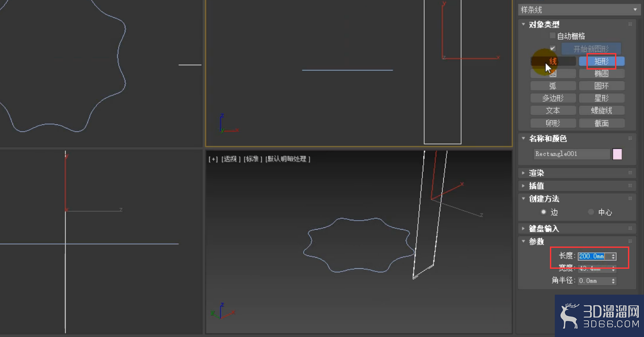
Task: Open the [透视] viewport view menu
Action: pyautogui.click(x=231, y=159)
